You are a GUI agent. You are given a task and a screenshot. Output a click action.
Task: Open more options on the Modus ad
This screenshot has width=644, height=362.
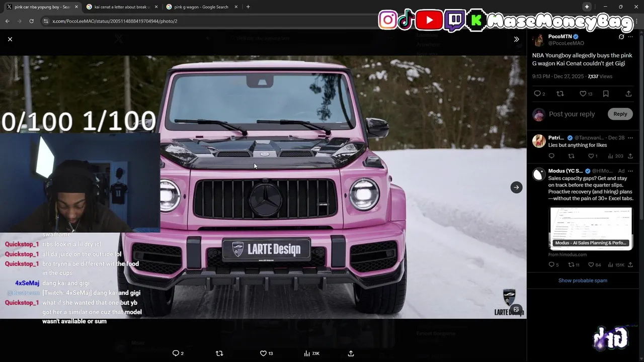[630, 171]
